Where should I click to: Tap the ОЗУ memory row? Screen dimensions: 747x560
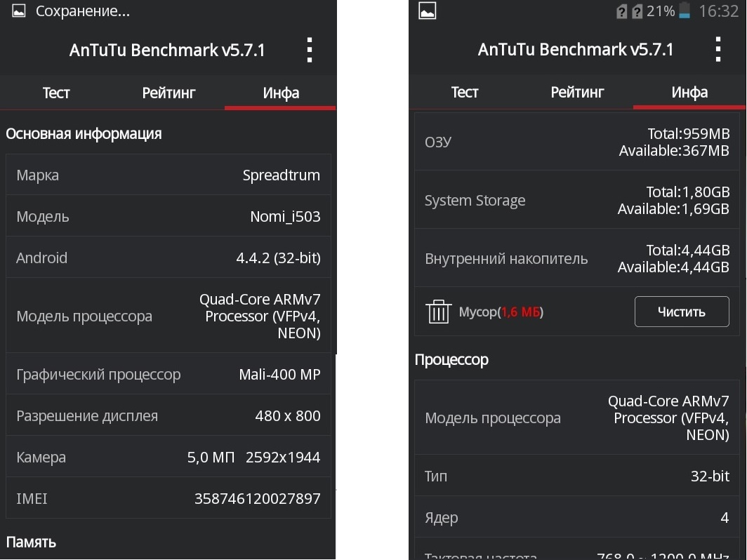pyautogui.click(x=577, y=142)
